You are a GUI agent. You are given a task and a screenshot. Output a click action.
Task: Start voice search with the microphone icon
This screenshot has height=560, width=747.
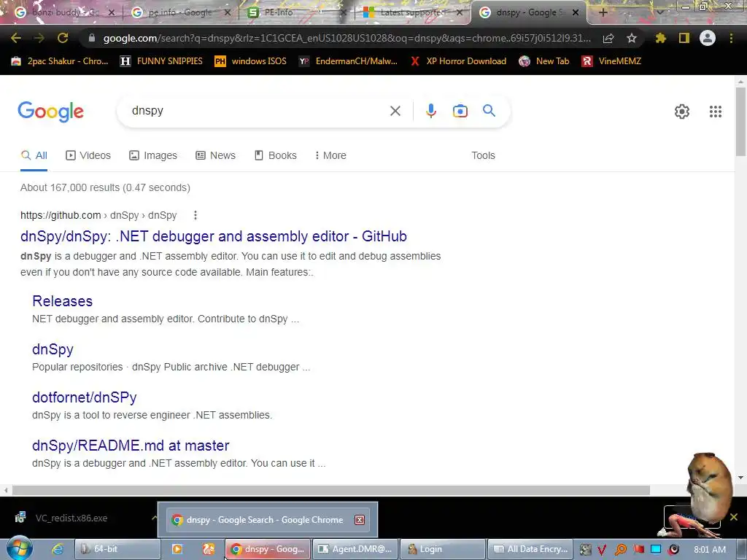tap(430, 111)
